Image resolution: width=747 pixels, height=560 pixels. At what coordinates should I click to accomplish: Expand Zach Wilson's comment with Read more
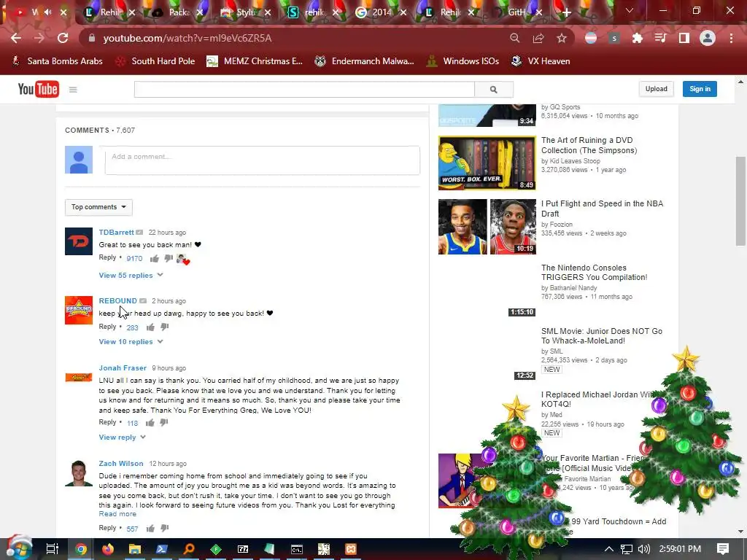pyautogui.click(x=117, y=514)
